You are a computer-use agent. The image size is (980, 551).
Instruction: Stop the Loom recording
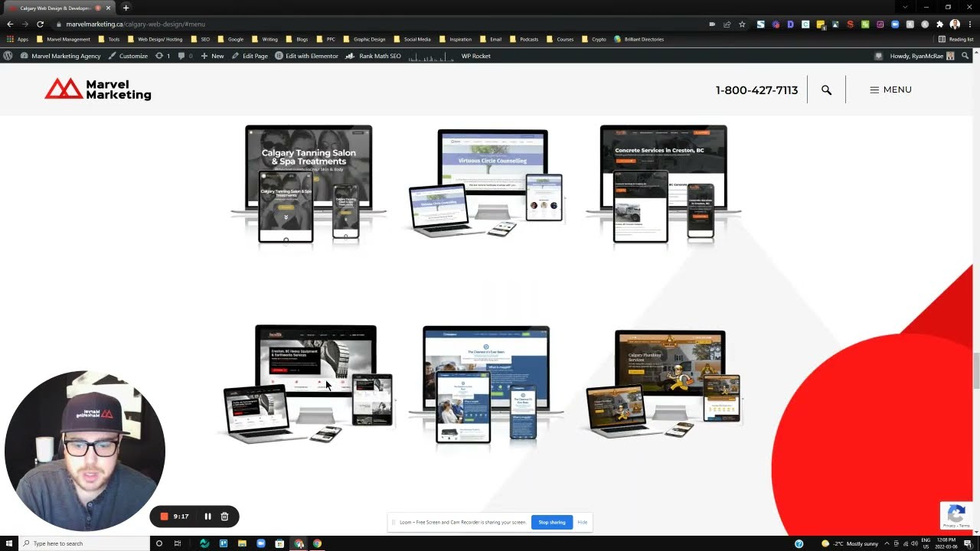tap(164, 517)
